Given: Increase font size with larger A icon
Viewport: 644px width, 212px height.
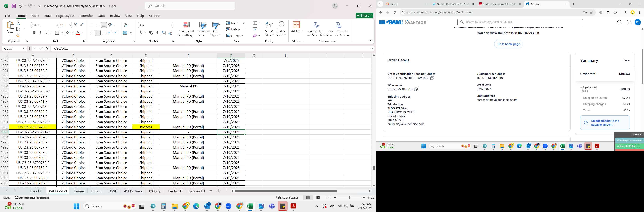Looking at the screenshot, I should coord(75,25).
